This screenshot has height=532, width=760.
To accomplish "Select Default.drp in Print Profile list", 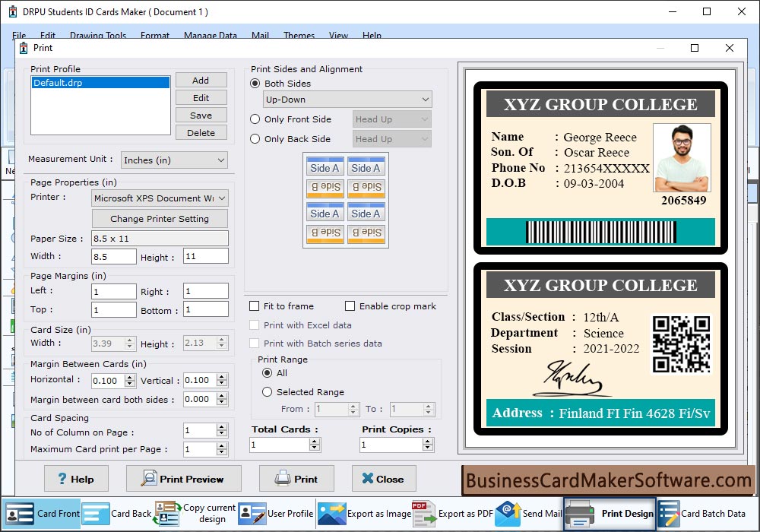I will pos(101,83).
